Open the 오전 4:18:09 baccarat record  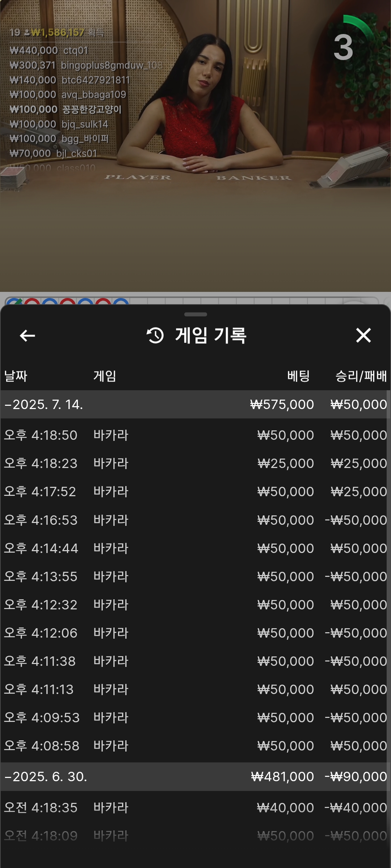[x=195, y=835]
